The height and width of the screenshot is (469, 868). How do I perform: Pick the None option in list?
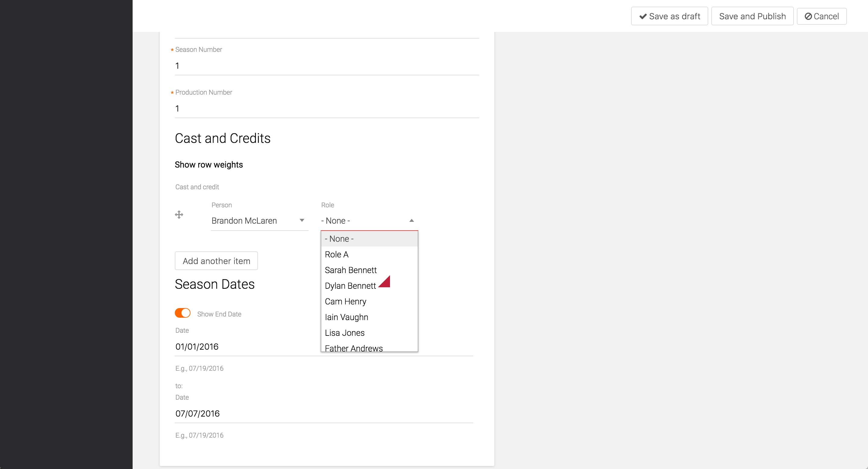(x=339, y=238)
